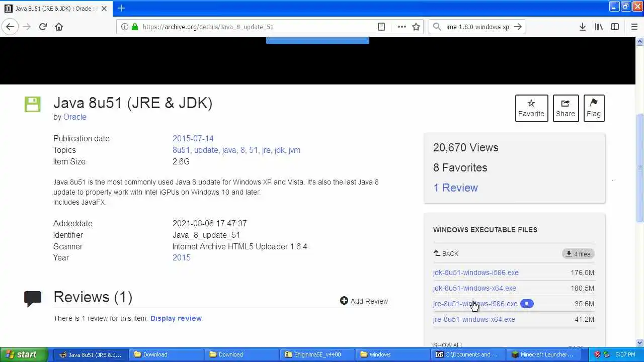The height and width of the screenshot is (362, 644).
Task: Switch to C:\Documents and... 7-Zip taskbar item
Action: (469, 354)
